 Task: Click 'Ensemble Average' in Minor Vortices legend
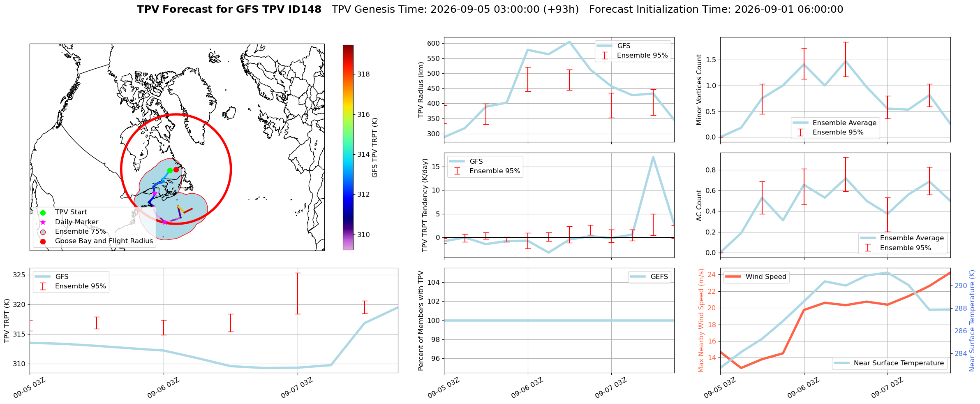click(x=844, y=123)
